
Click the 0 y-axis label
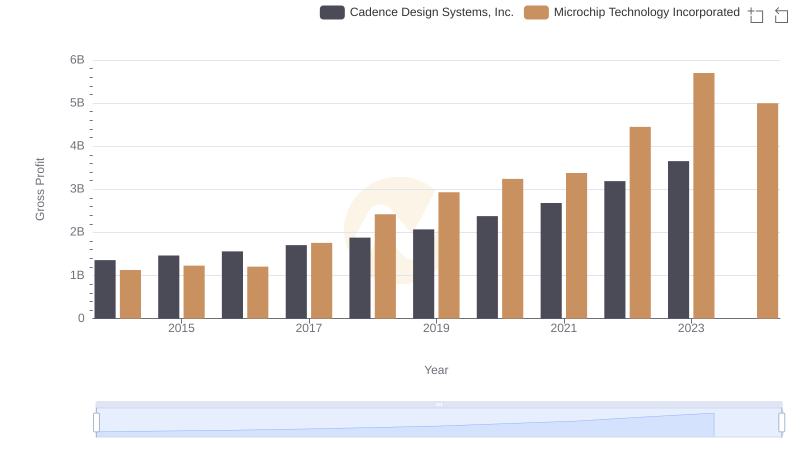(x=81, y=318)
